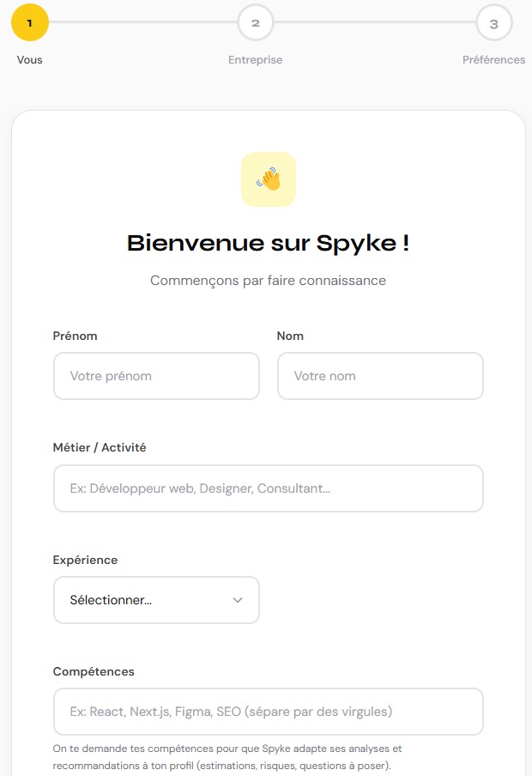This screenshot has height=776, width=532.
Task: Click the "Bienvenue sur Spyke !" heading
Action: [269, 243]
